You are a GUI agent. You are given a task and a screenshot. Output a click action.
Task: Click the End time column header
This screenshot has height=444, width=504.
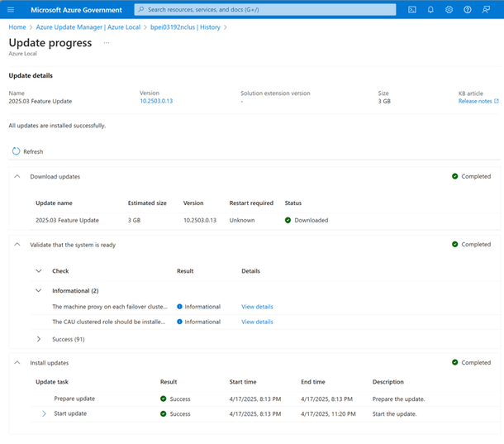(313, 382)
